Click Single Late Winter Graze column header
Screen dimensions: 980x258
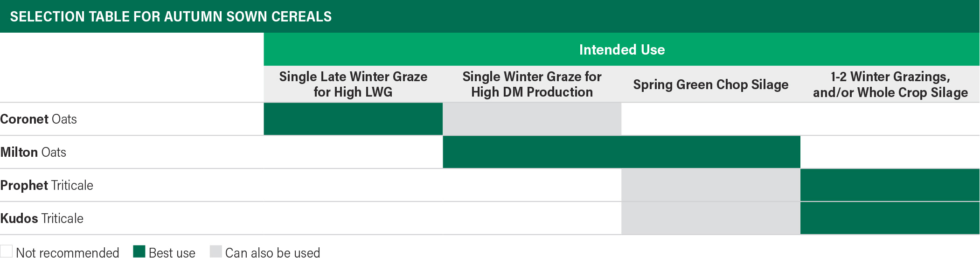click(x=353, y=84)
